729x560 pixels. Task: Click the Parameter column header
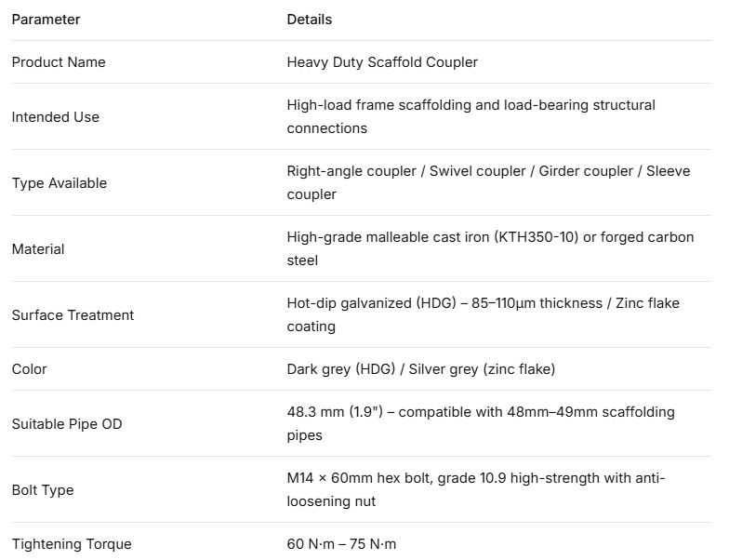point(46,20)
